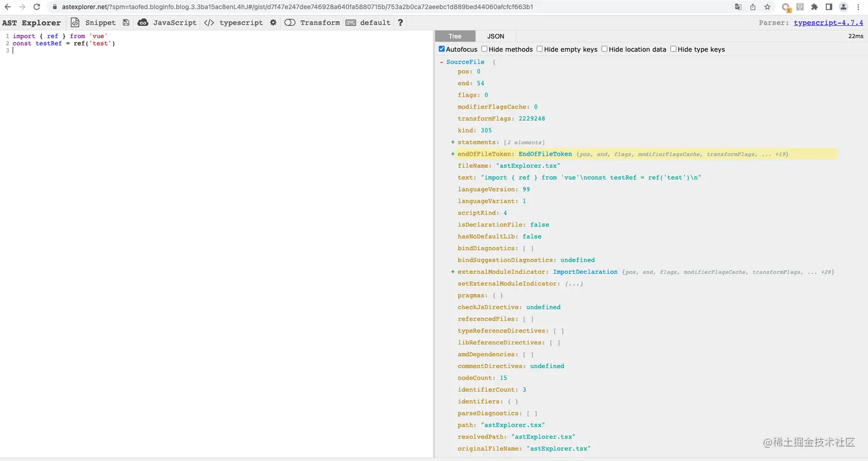
Task: Click the fileName "astExplorer.tsx" value
Action: click(528, 166)
